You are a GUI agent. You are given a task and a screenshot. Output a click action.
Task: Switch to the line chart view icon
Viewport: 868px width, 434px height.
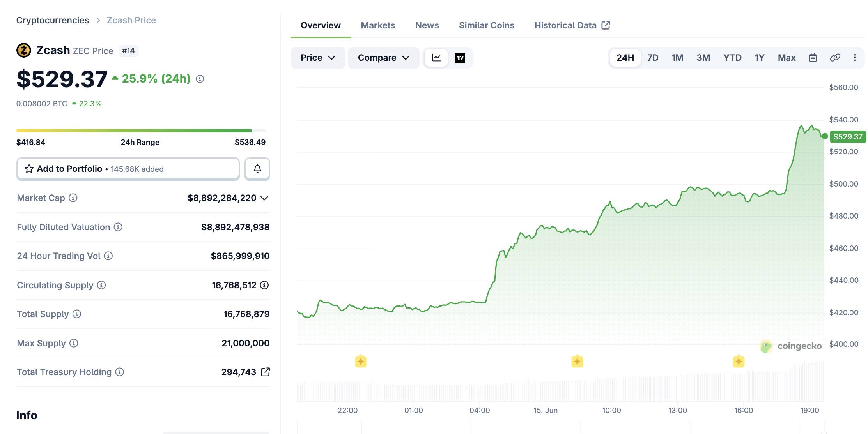(436, 58)
